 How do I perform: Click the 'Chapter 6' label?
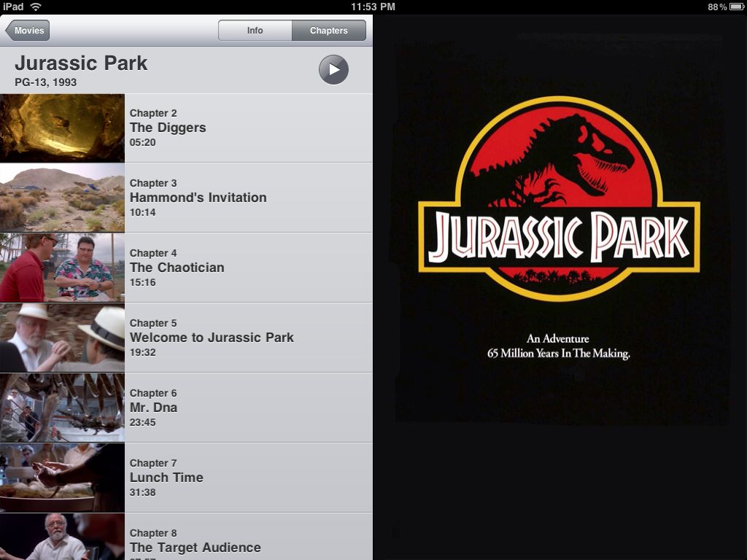(x=153, y=393)
